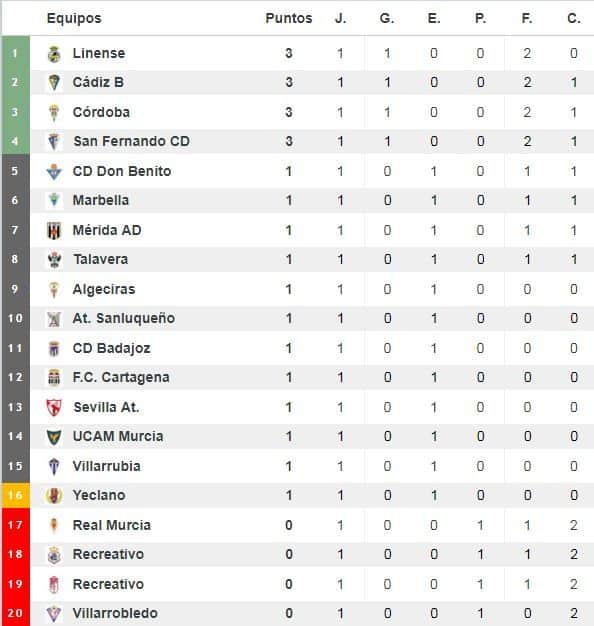The width and height of the screenshot is (594, 626).
Task: Click the UCAM Murcia shield icon
Action: (54, 437)
